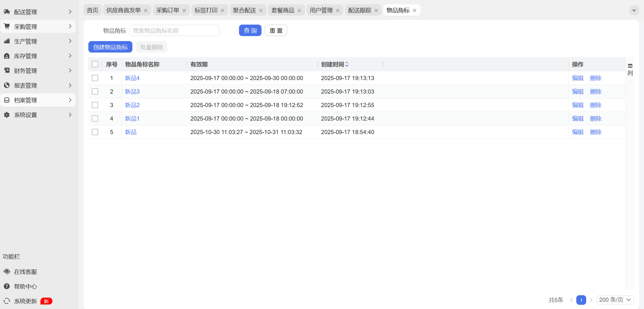The width and height of the screenshot is (644, 309).
Task: Click the delivery truck icon for 配送管理
Action: 7,12
